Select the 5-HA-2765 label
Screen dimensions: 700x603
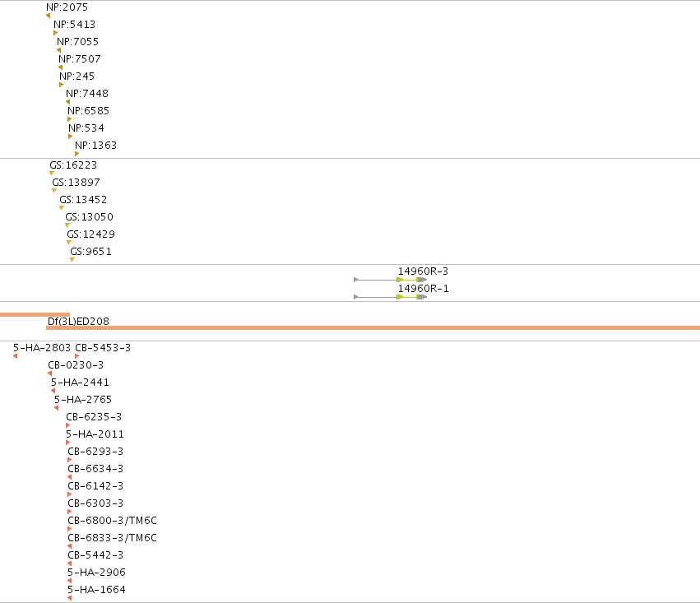83,400
